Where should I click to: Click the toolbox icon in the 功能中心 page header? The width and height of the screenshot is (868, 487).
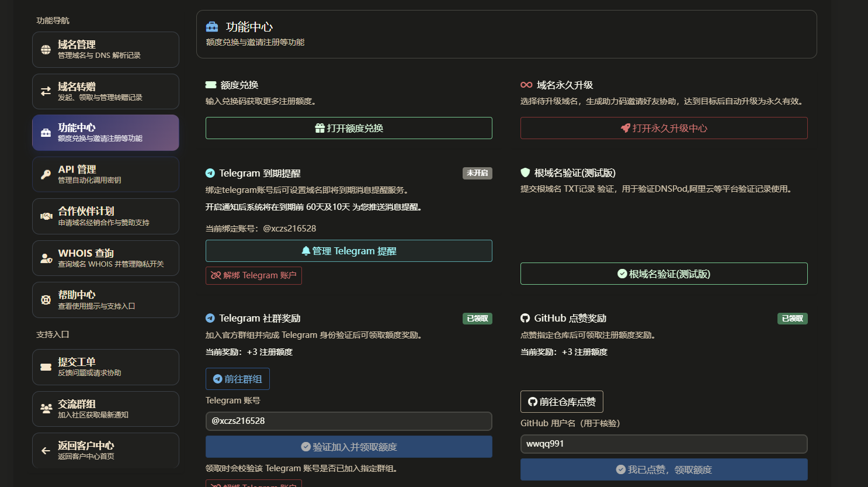point(212,27)
